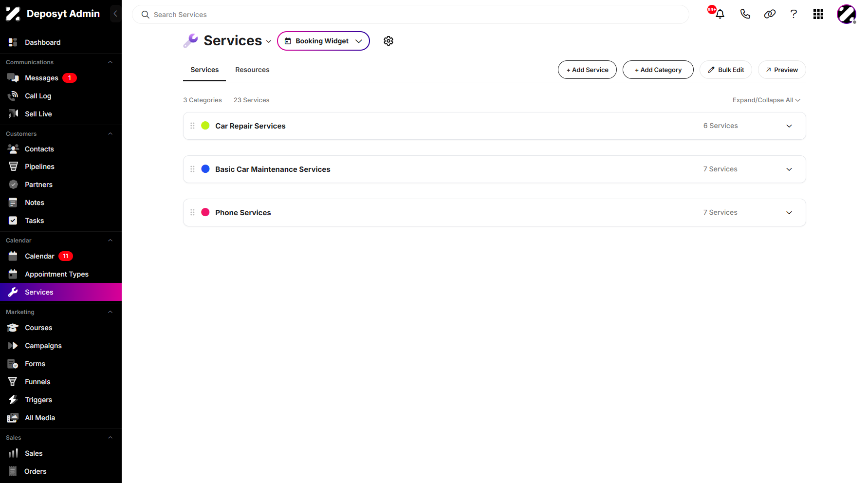Click drag handle of Basic Car Maintenance Services

(192, 169)
